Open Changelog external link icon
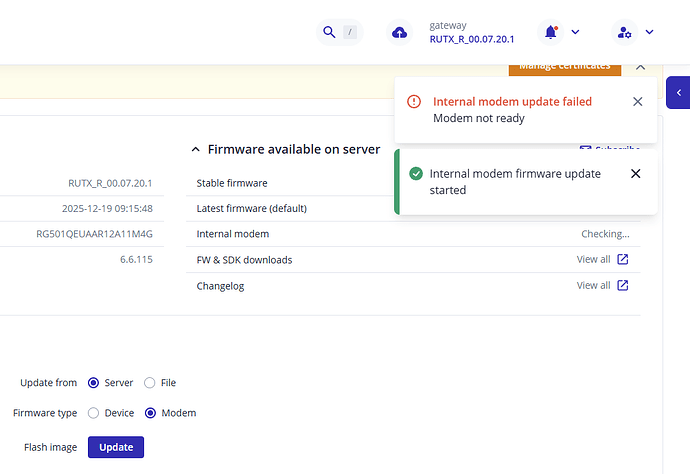Screen dimensions: 690x474 click(622, 285)
